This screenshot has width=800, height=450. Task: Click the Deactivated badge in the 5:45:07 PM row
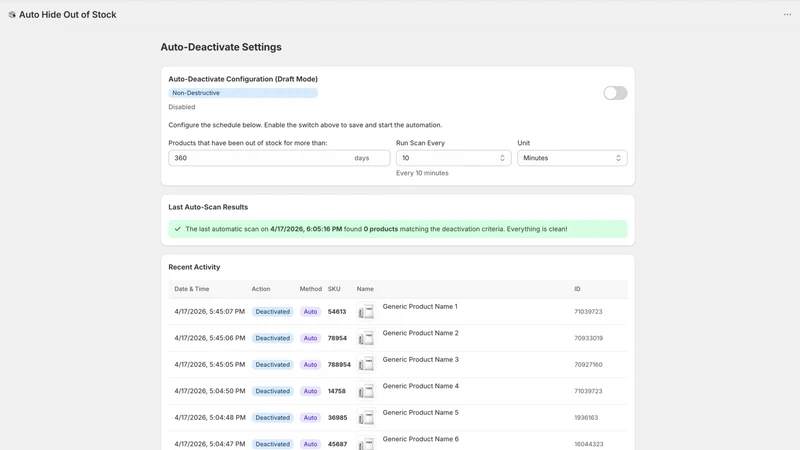(272, 312)
